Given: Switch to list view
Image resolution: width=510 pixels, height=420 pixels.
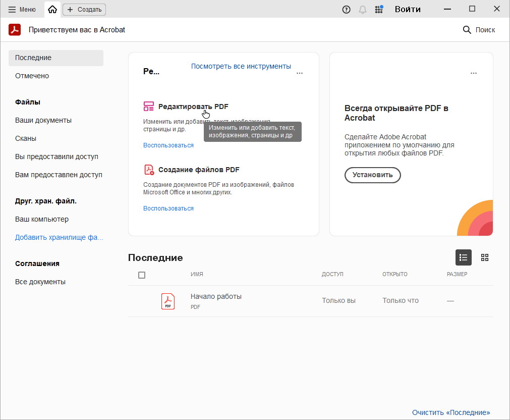Looking at the screenshot, I should coord(464,258).
